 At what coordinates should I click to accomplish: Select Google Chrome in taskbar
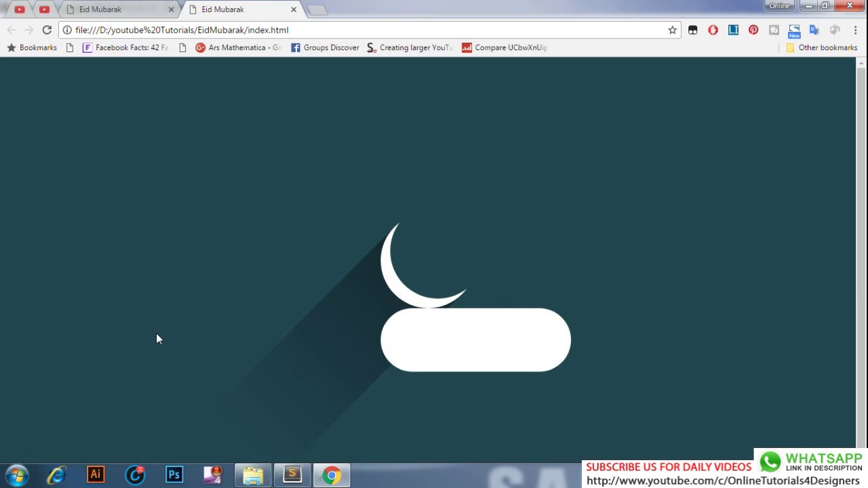(x=332, y=475)
